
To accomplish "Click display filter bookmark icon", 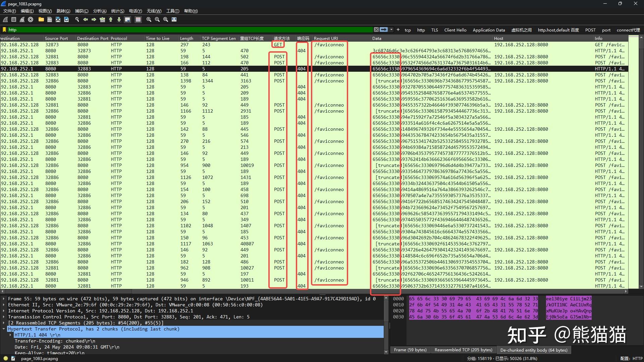I will (4, 29).
